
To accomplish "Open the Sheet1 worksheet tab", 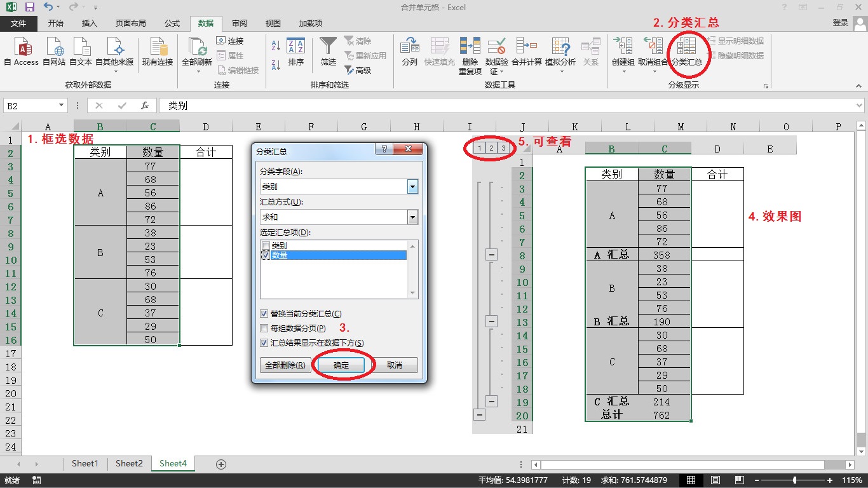I will (x=85, y=464).
